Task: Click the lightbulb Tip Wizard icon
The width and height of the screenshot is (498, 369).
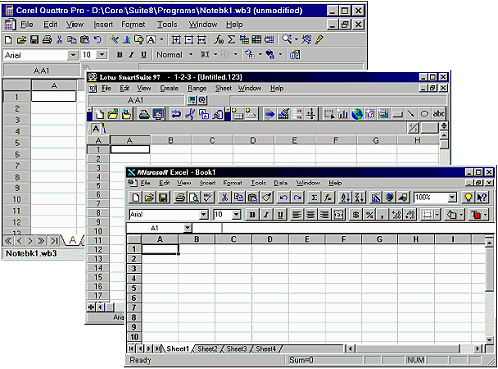Action: (468, 198)
